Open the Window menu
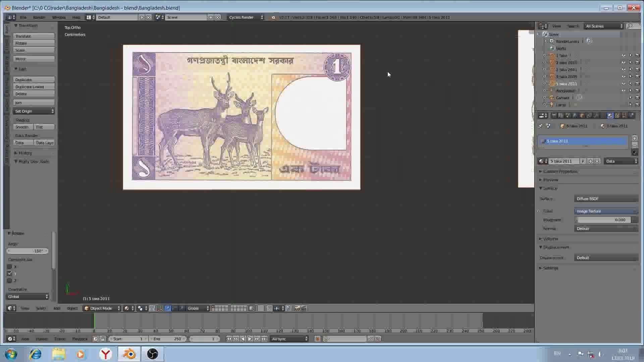 coord(59,17)
